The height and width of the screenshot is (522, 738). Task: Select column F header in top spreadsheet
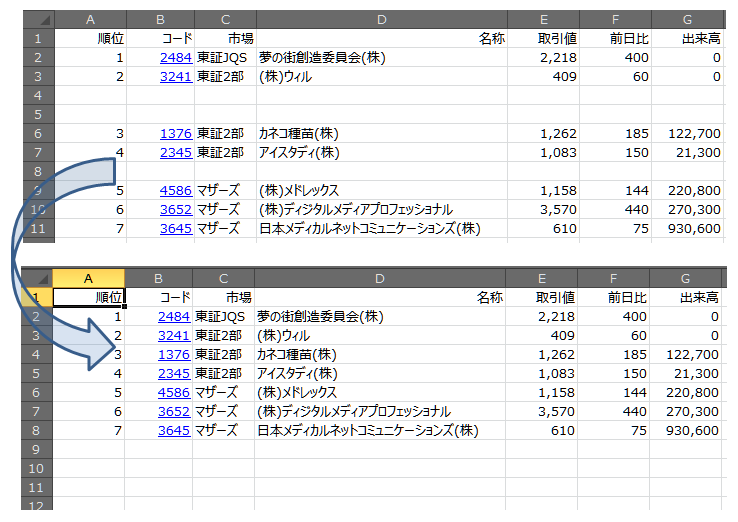(x=616, y=20)
